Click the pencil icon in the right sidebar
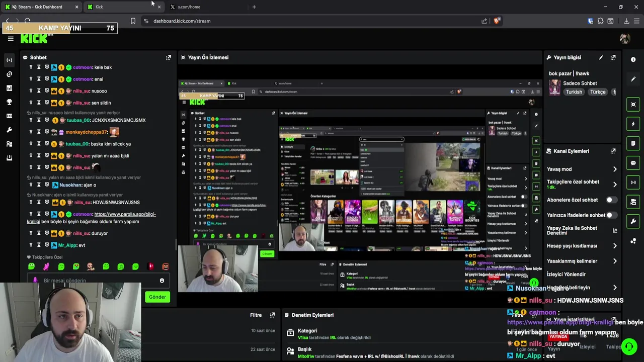Screen dimensions: 644x362 (633, 79)
